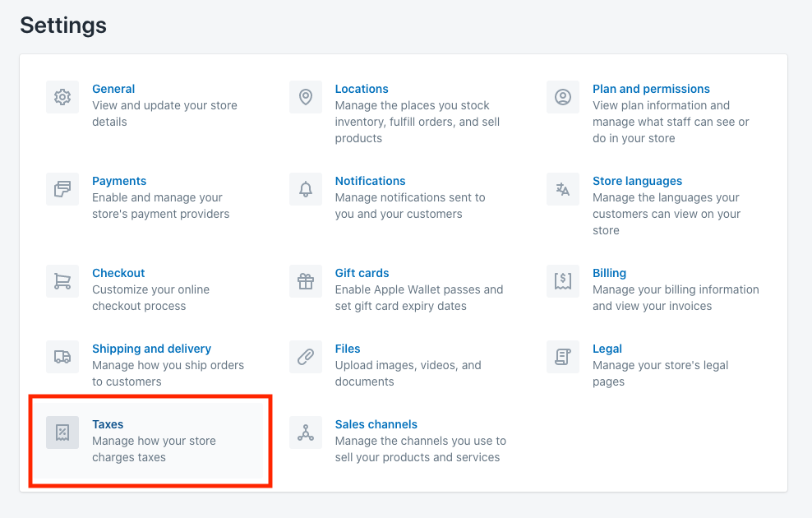Click the highlighted Taxes settings card
This screenshot has height=518, width=812.
150,441
